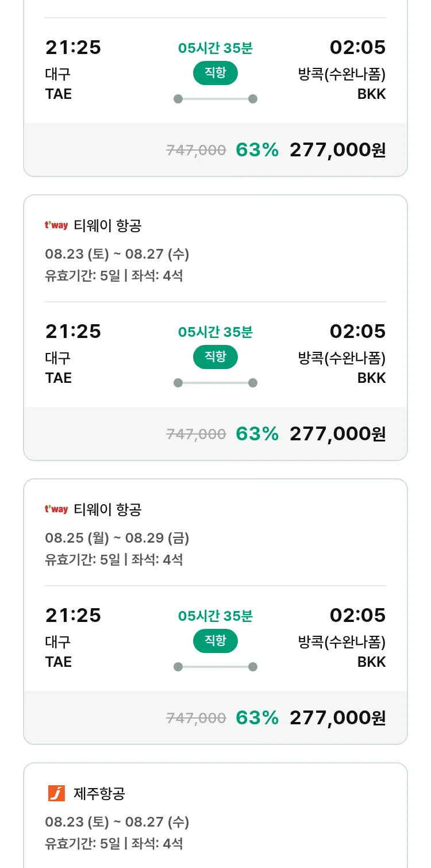Select the 277,000원 price in the topmost card

(x=337, y=150)
